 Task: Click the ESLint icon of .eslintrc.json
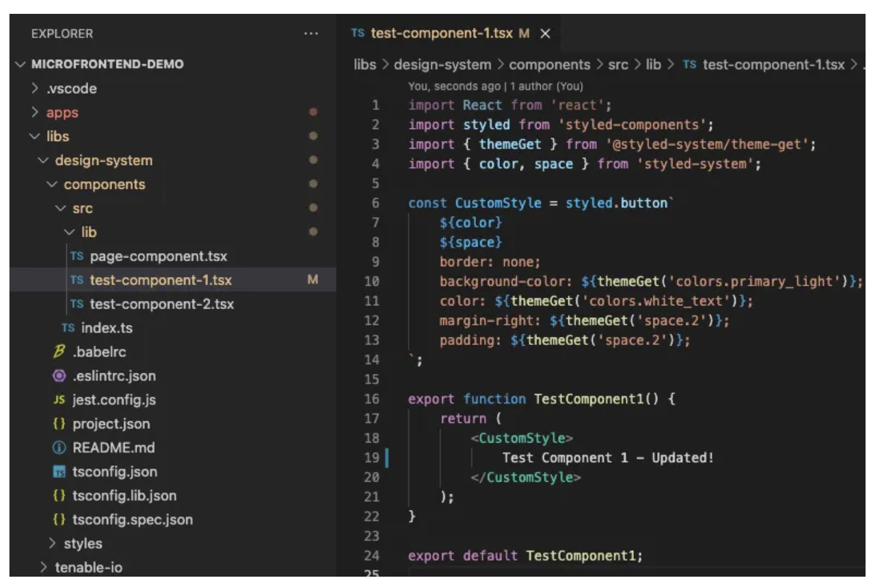point(59,376)
